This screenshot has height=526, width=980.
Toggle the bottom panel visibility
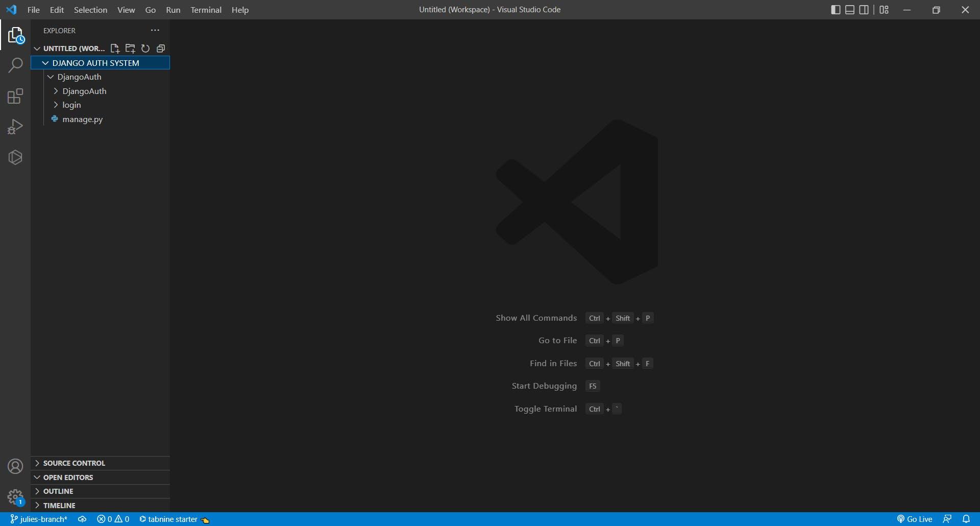[850, 10]
